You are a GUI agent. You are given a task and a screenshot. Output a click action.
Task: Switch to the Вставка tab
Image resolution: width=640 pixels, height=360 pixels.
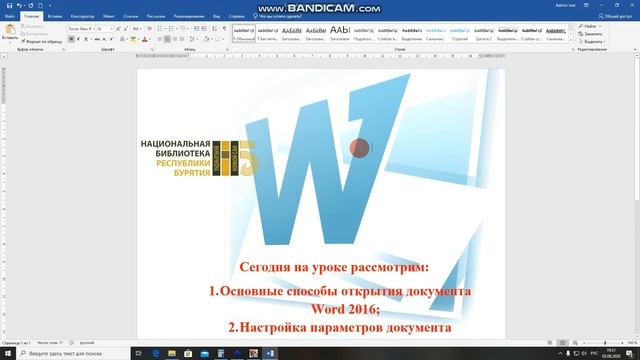pyautogui.click(x=55, y=16)
